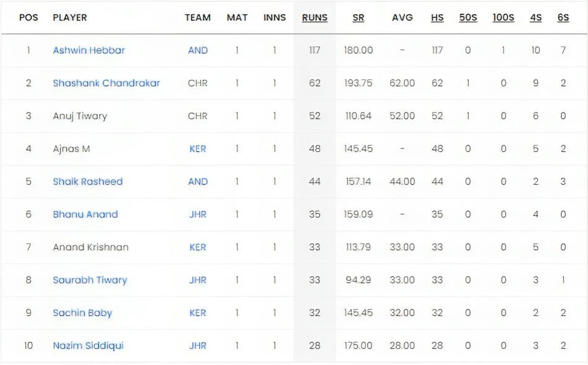Open AND team link in Ashwin Hebbar's row
The height and width of the screenshot is (365, 588).
click(x=198, y=51)
